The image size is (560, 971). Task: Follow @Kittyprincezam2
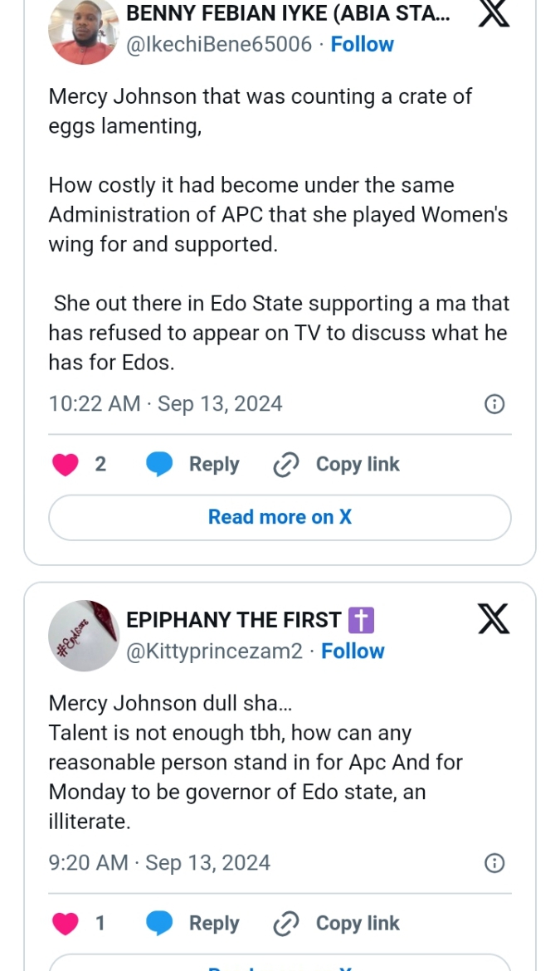coord(353,651)
